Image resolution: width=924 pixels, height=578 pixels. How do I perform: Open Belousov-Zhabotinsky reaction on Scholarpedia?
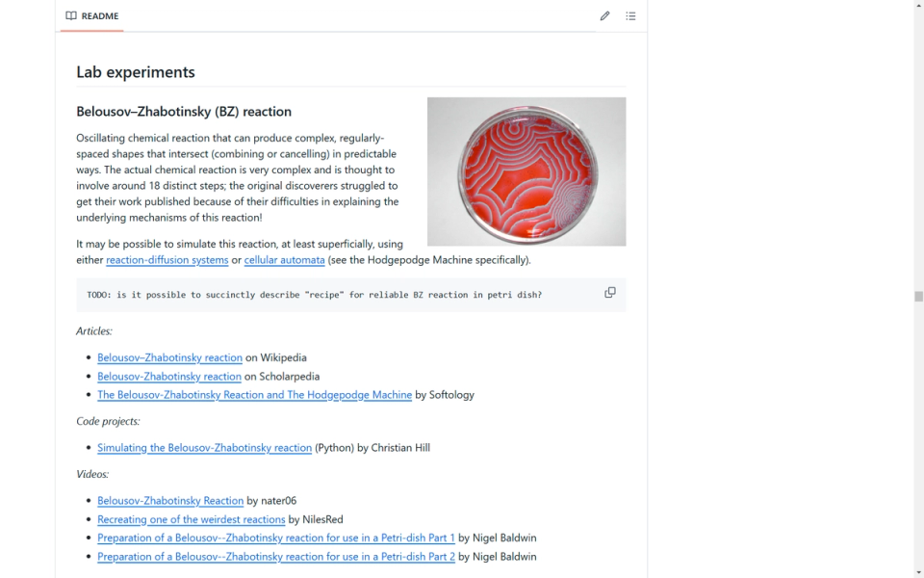click(169, 377)
